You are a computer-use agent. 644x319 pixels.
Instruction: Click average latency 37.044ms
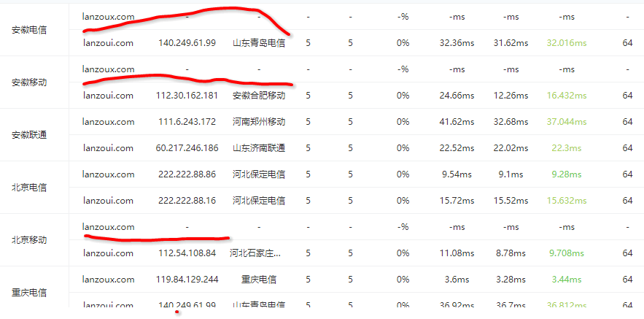coord(567,122)
